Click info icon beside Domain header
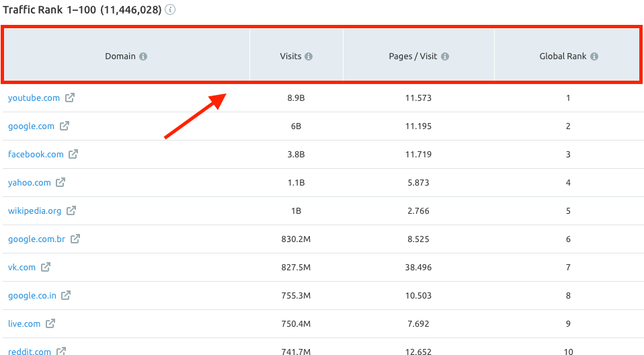Image resolution: width=644 pixels, height=355 pixels. pyautogui.click(x=143, y=56)
